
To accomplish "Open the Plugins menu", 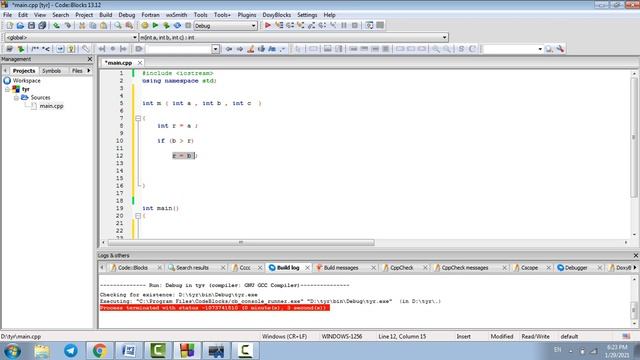I will pyautogui.click(x=247, y=15).
